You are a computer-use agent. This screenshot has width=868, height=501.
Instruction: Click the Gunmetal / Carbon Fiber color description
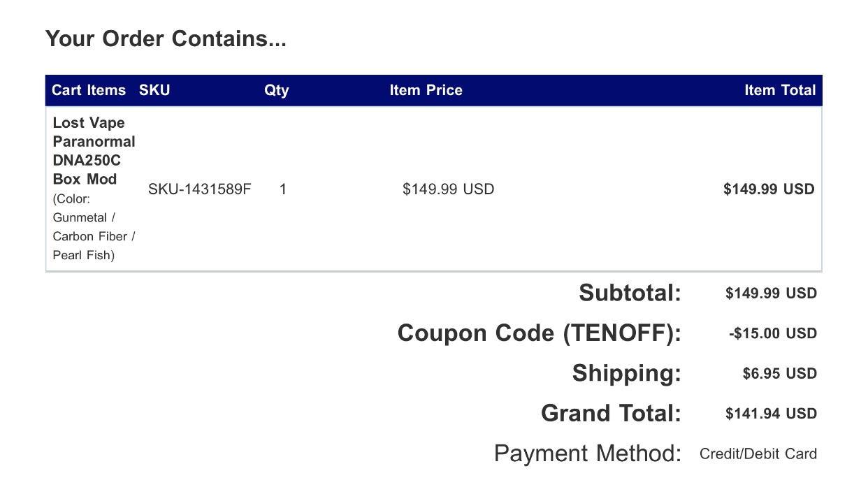pyautogui.click(x=94, y=227)
